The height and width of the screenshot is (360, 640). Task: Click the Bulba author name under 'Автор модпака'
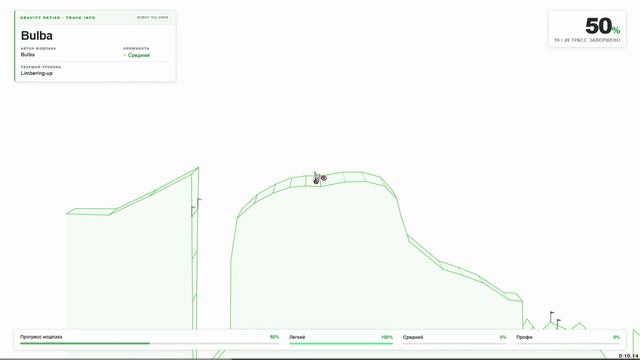[x=28, y=54]
